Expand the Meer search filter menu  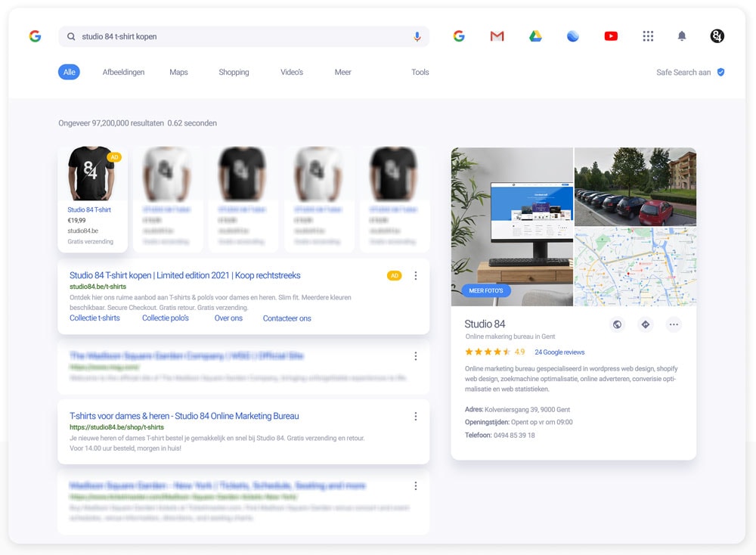pos(342,73)
